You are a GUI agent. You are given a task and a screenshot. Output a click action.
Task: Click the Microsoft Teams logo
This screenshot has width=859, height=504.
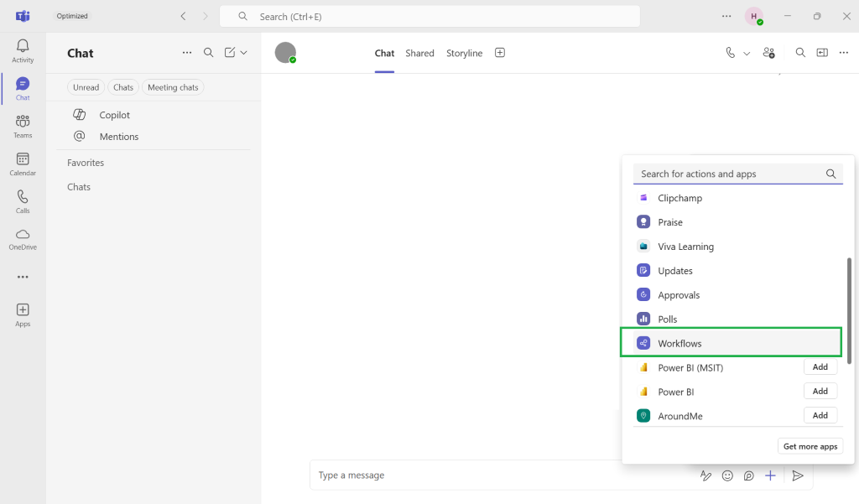[23, 16]
